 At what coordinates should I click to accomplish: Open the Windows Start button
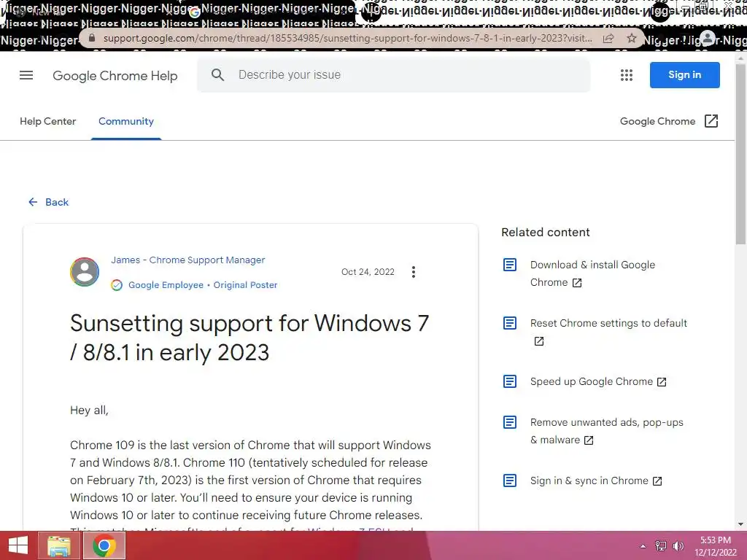coord(18,545)
